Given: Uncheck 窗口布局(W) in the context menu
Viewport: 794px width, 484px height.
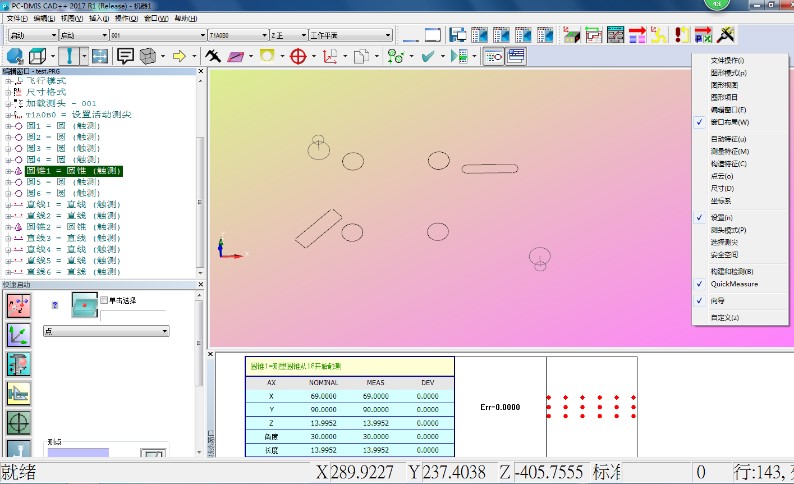Looking at the screenshot, I should tap(728, 122).
